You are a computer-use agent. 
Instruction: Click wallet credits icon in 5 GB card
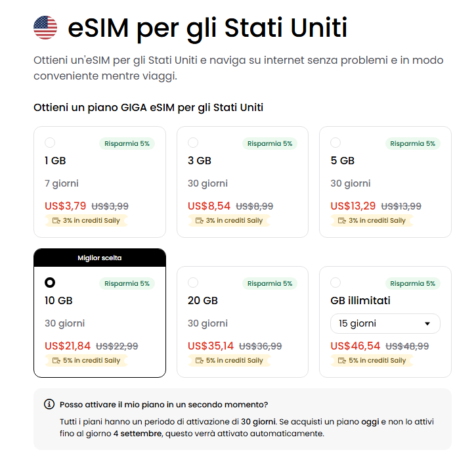342,220
